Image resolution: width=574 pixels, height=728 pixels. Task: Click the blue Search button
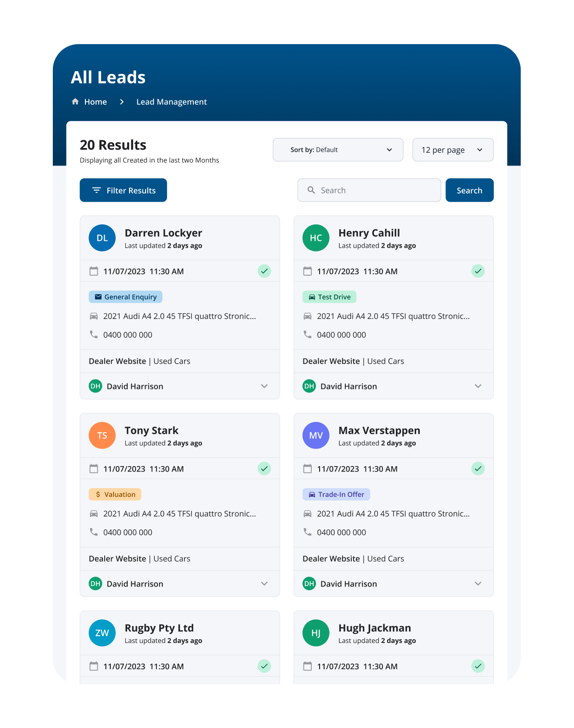469,190
